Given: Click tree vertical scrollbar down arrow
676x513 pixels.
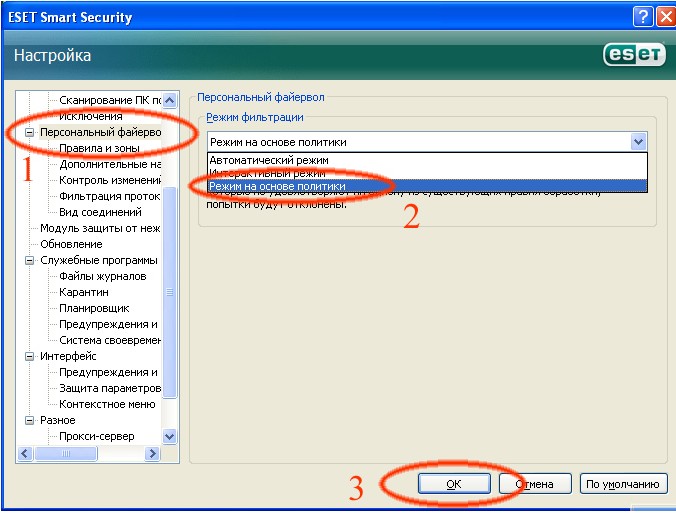Looking at the screenshot, I should click(170, 436).
